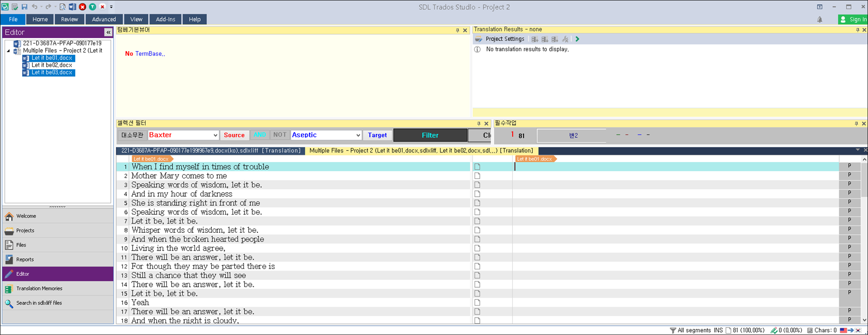Pin the 텀베기본뷰어 panel
The image size is (868, 335).
[458, 30]
